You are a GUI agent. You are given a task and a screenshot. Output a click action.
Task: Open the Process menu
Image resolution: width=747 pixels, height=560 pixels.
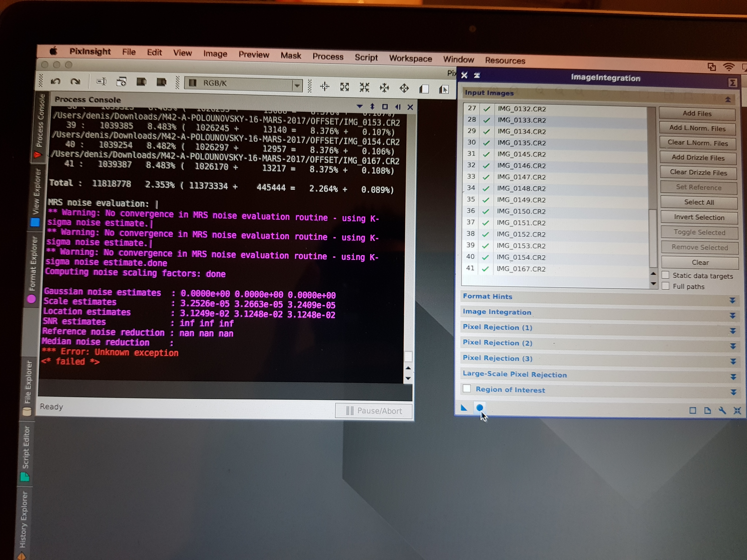point(328,56)
